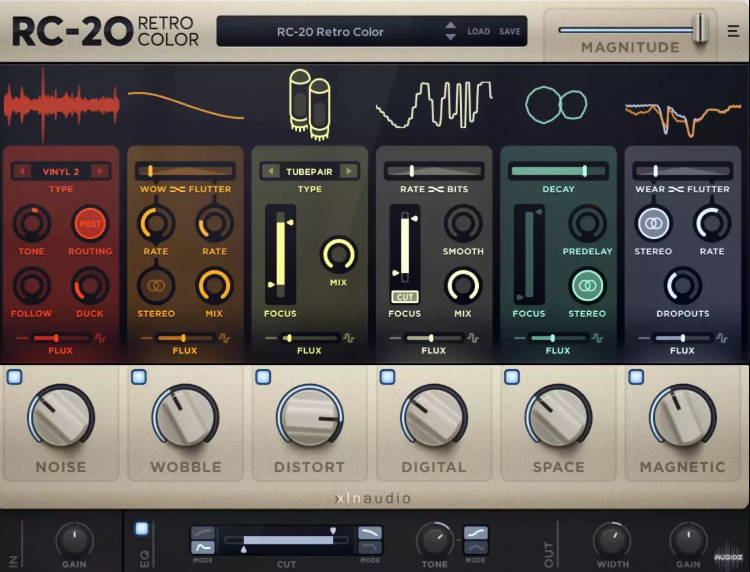Viewport: 750px width, 572px height.
Task: Toggle the Space Stereo link icon
Action: 587,286
